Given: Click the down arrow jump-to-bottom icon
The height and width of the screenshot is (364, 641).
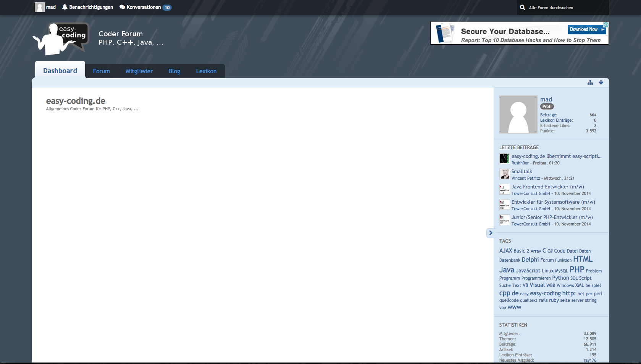Looking at the screenshot, I should click(601, 82).
